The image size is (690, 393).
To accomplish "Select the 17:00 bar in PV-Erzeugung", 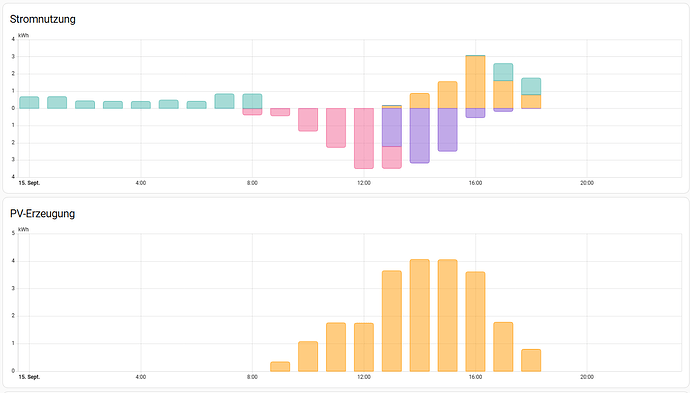I will tap(503, 347).
